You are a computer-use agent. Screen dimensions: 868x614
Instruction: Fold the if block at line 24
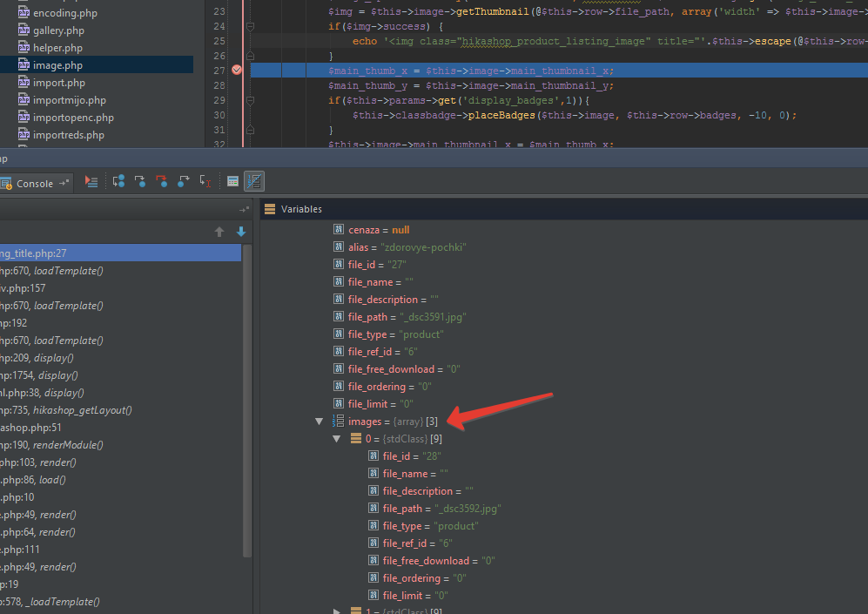251,26
